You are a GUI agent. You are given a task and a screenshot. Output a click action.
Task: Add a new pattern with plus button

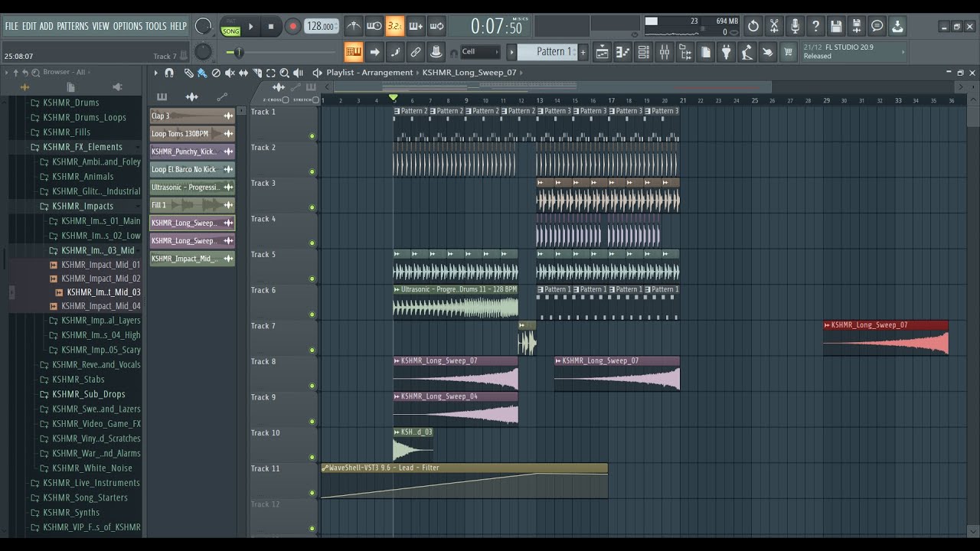583,52
